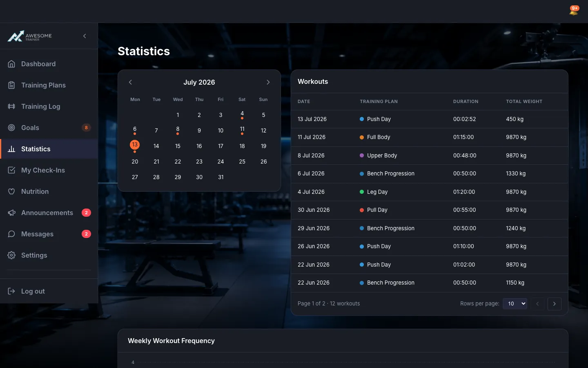Screen dimensions: 588x368
Task: Collapse the sidebar with the chevron
Action: [x=85, y=36]
